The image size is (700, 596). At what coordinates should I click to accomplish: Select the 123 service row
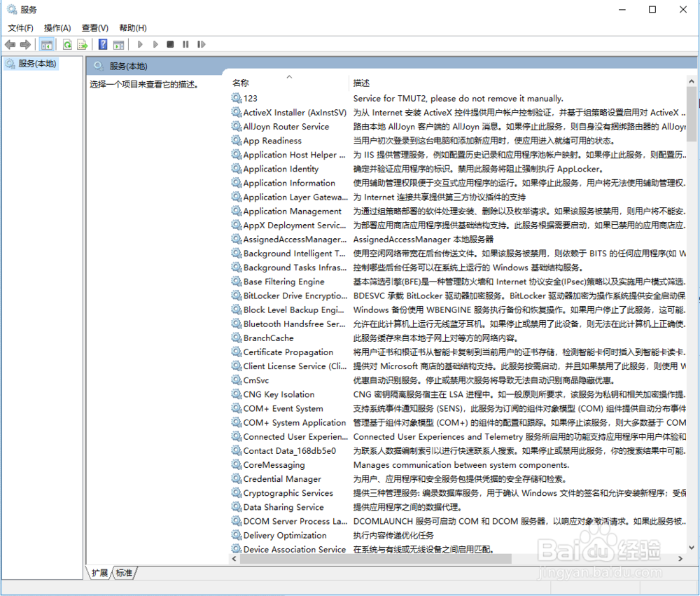click(458, 98)
